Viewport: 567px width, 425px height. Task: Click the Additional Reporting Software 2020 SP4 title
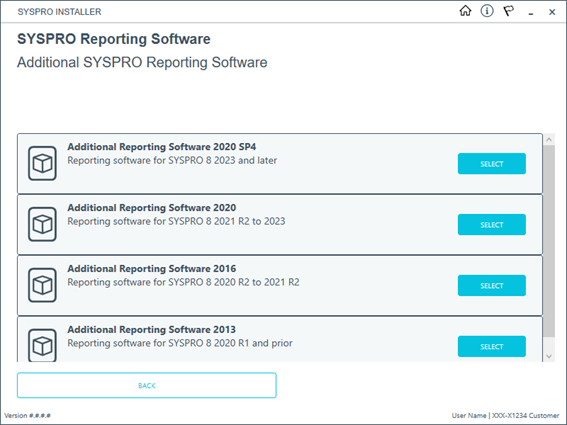[162, 147]
